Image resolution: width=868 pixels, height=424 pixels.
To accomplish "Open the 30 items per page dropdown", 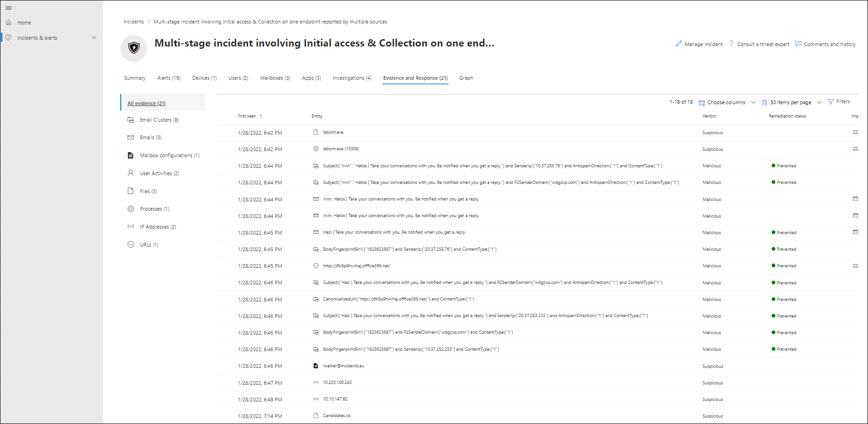I will click(x=791, y=102).
